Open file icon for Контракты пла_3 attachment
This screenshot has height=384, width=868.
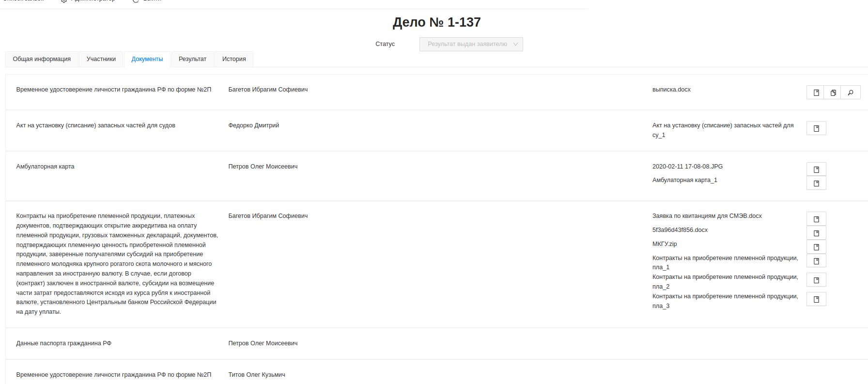pyautogui.click(x=816, y=299)
